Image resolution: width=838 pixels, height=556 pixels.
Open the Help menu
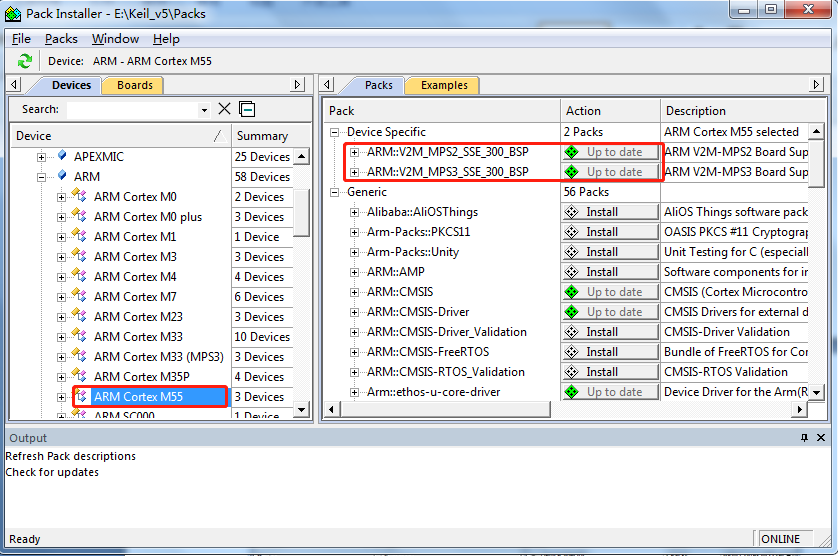click(x=166, y=39)
